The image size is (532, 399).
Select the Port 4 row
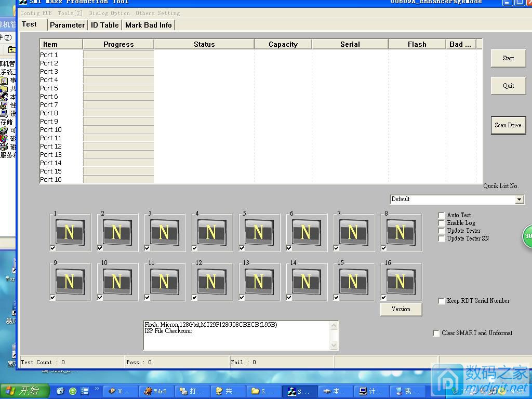pos(261,79)
